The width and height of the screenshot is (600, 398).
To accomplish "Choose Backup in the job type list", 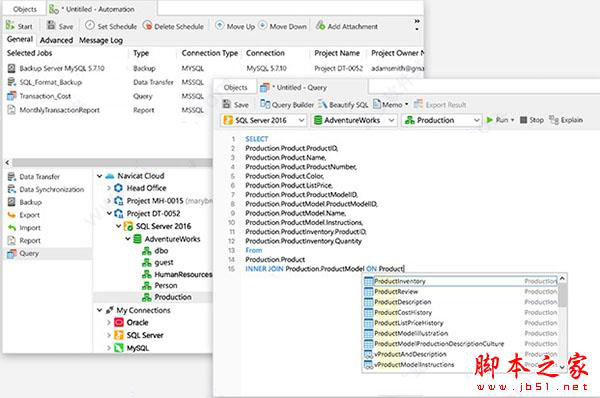I will (30, 202).
